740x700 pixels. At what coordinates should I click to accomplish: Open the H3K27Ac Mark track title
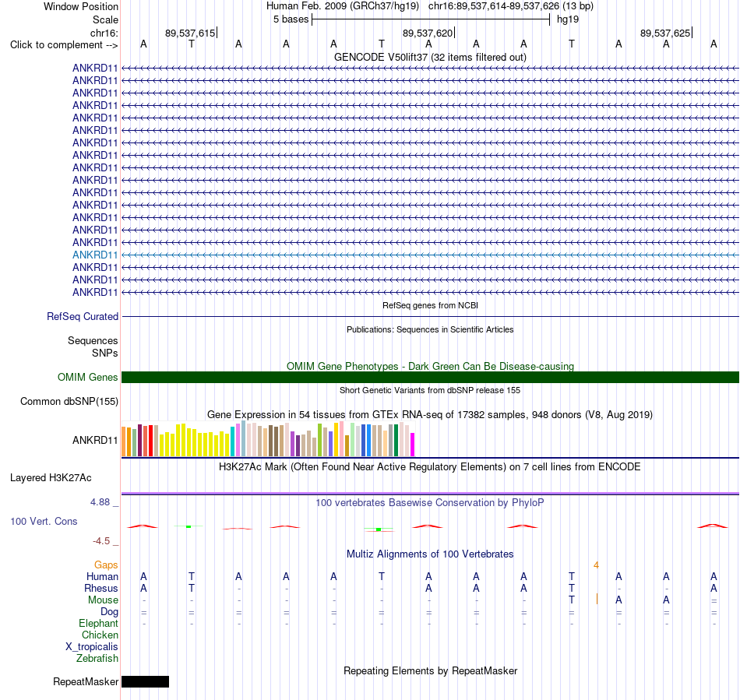click(x=430, y=467)
